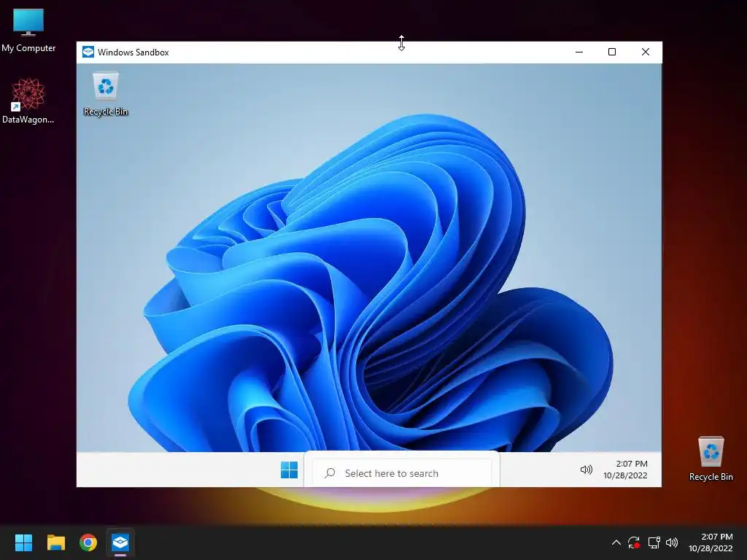Click the Windows Sandbox title bar app icon
Image resolution: width=747 pixels, height=560 pixels.
click(88, 52)
